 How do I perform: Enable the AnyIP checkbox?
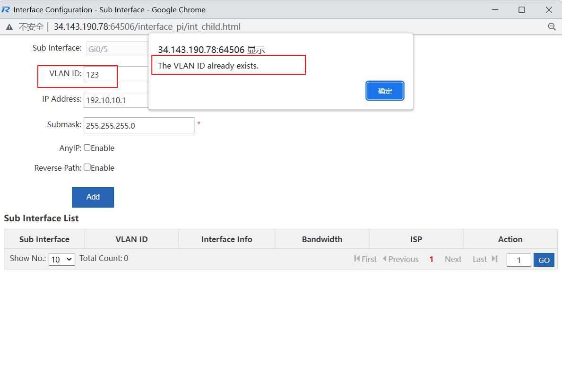coord(87,148)
